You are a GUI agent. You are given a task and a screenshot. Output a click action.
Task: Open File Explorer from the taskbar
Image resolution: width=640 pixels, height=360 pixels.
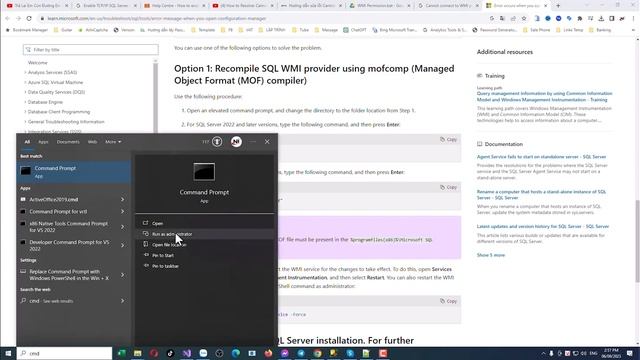(138, 353)
